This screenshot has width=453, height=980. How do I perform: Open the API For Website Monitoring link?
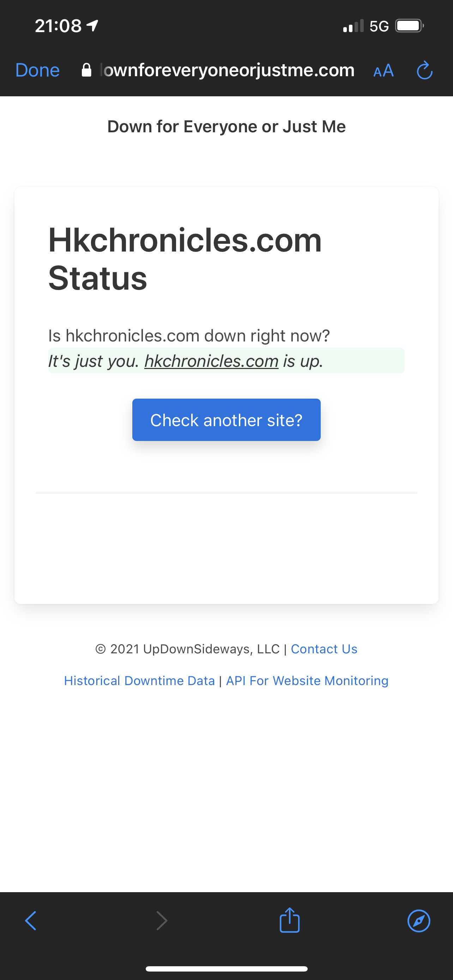click(x=307, y=680)
